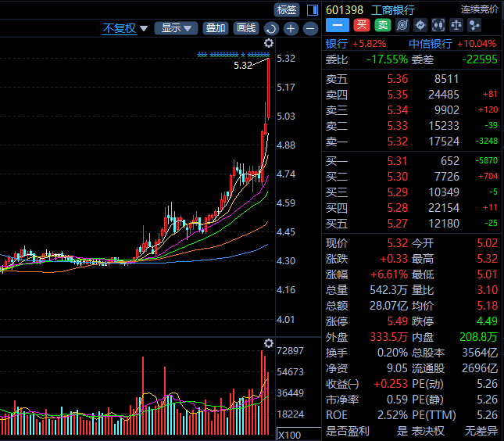Click the blue minus button beside 买
This screenshot has width=504, height=441.
pos(338,25)
